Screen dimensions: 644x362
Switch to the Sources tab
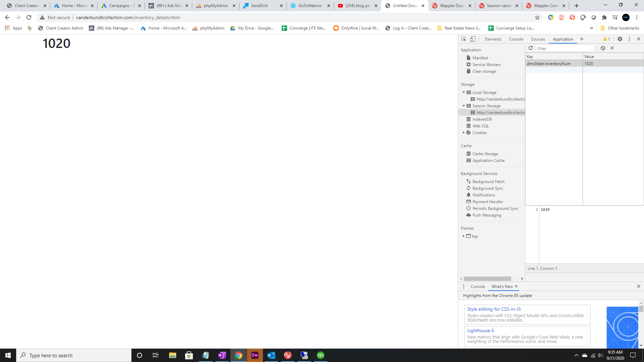point(538,39)
